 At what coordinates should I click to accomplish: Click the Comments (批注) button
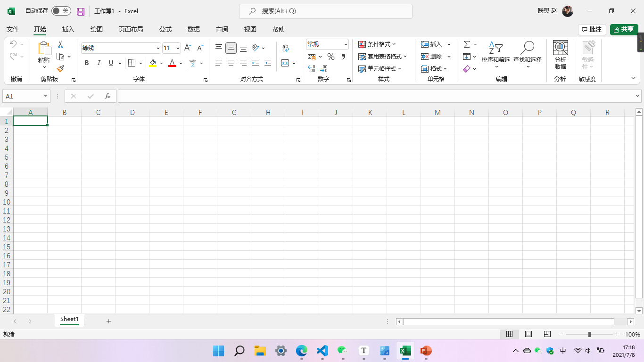592,30
